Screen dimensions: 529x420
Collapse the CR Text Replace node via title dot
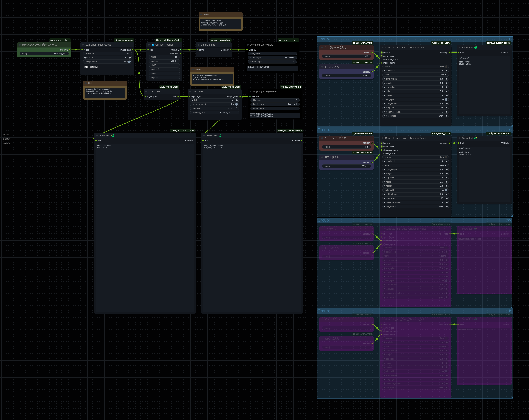[x=149, y=45]
